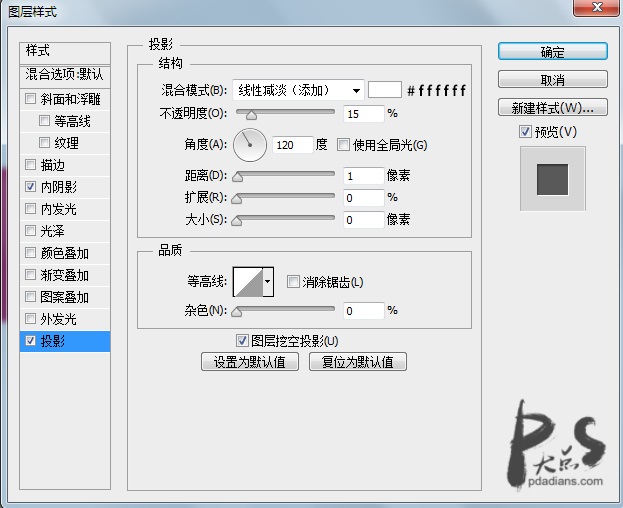
Task: Open the white shadow color swatch
Action: 385,90
